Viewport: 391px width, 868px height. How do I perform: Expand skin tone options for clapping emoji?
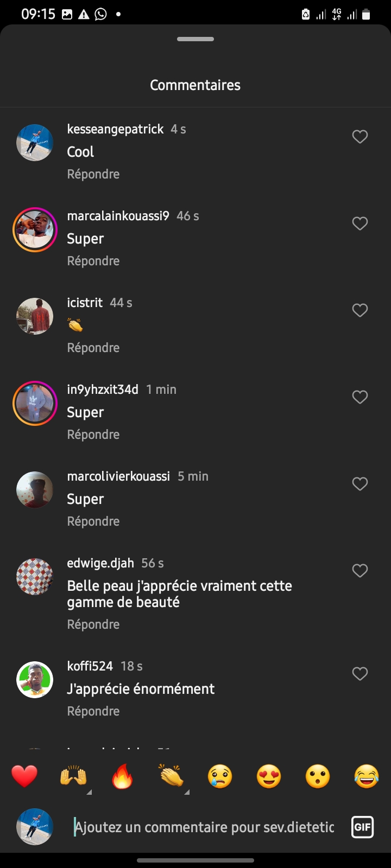click(187, 793)
